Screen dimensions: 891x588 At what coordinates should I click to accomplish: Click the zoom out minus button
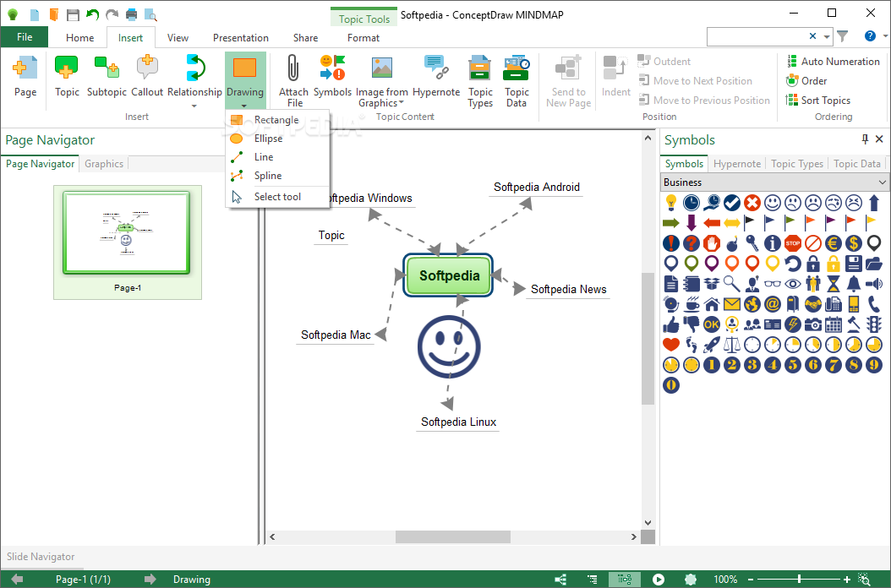751,580
